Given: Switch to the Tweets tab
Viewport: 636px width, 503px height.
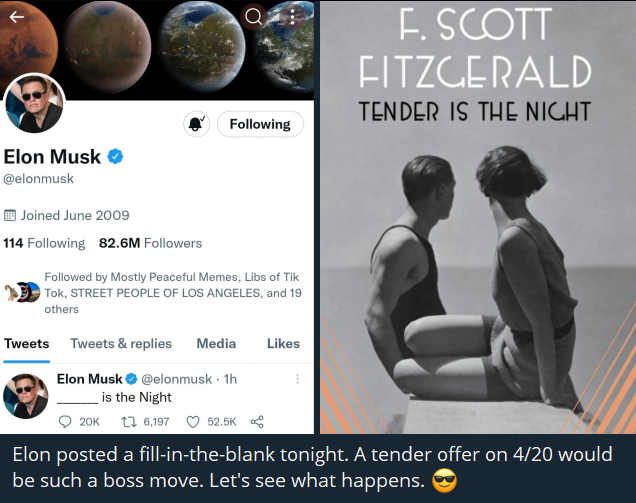Looking at the screenshot, I should (x=27, y=343).
